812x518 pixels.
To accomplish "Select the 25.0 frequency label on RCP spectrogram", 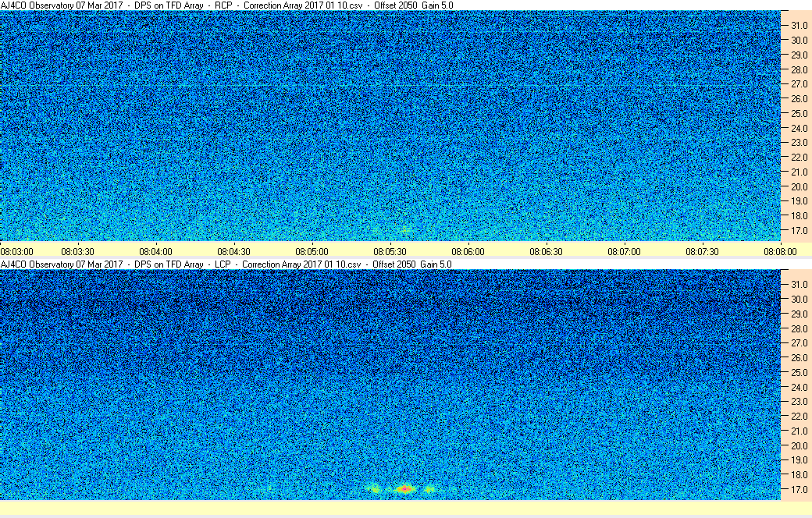I will point(799,113).
